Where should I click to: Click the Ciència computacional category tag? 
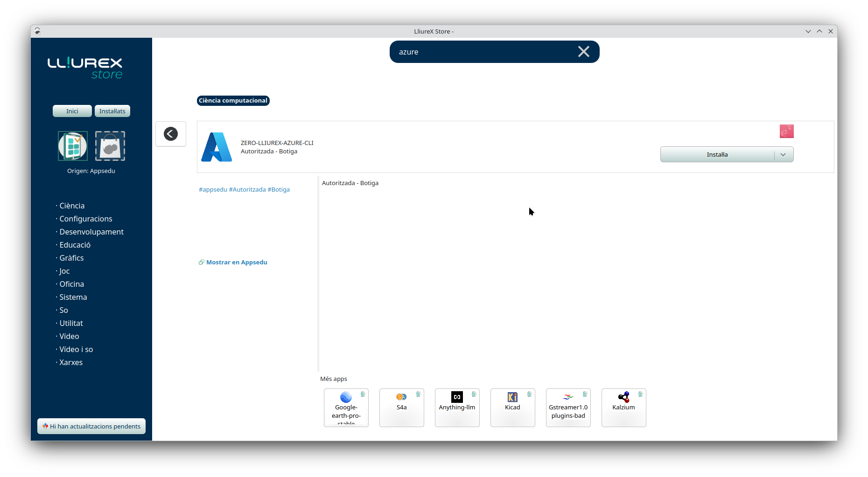(x=233, y=101)
